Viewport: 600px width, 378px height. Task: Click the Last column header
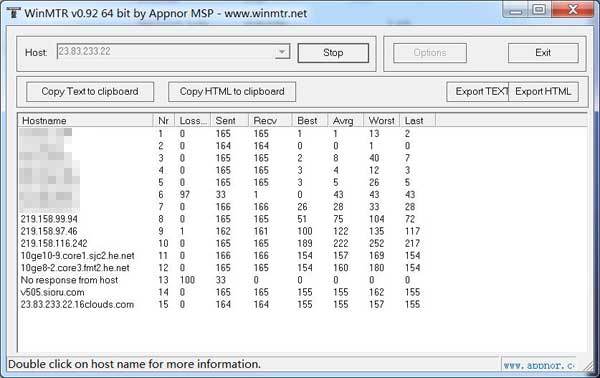coord(417,121)
